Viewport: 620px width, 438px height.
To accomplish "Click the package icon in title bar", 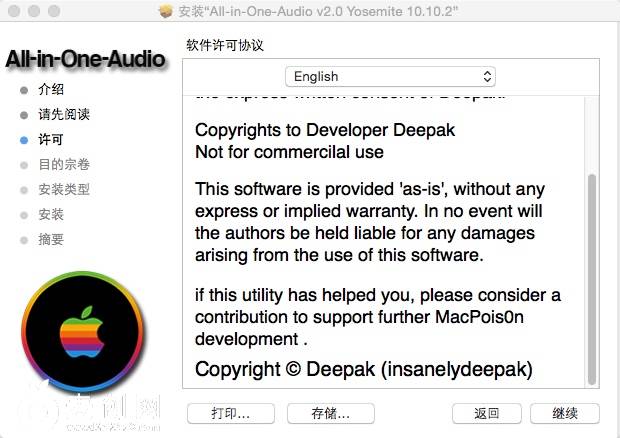I will click(166, 11).
